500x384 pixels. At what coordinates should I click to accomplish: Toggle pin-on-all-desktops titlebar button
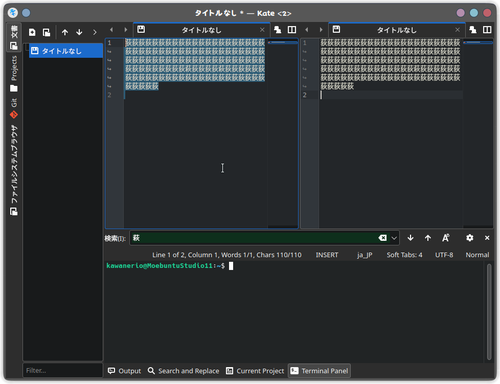pyautogui.click(x=26, y=13)
